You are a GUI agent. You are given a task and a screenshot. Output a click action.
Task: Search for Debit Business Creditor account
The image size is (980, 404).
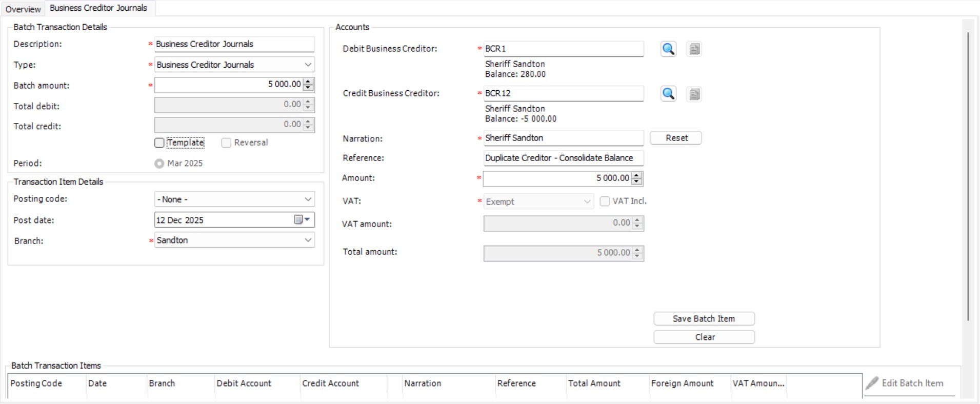pyautogui.click(x=668, y=49)
